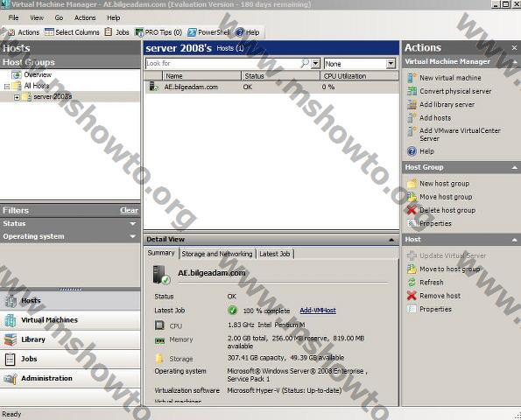
Task: Sort by CPU Utilization column header
Action: tap(359, 76)
